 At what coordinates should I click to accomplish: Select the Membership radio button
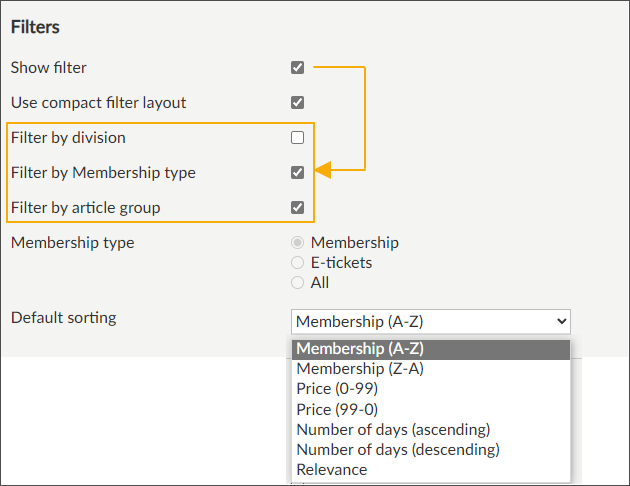coord(297,243)
